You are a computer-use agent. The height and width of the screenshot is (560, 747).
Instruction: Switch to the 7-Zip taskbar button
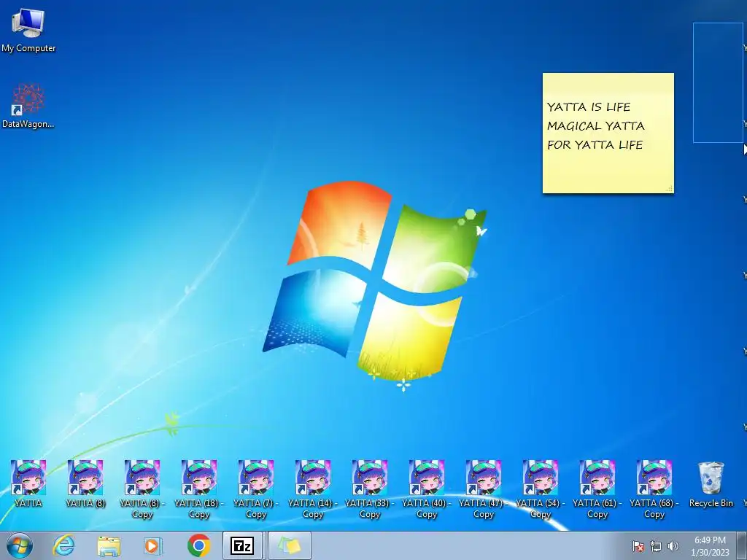click(x=242, y=545)
